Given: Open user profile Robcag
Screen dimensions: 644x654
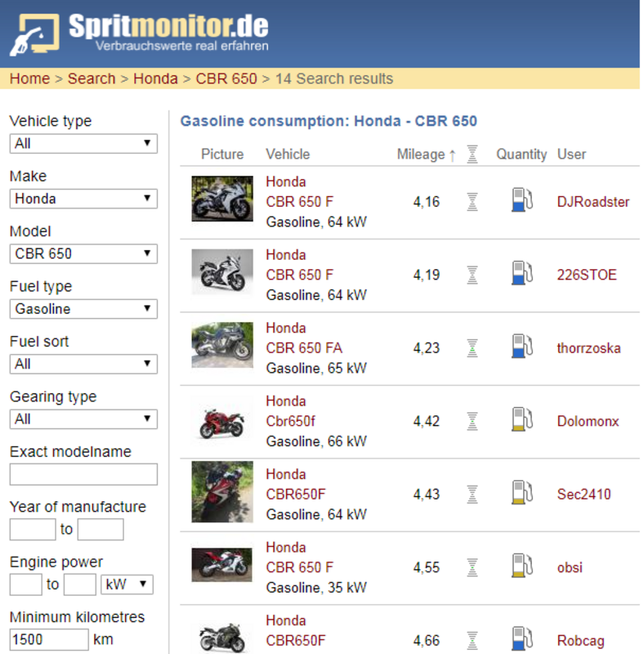Looking at the screenshot, I should click(x=580, y=641).
